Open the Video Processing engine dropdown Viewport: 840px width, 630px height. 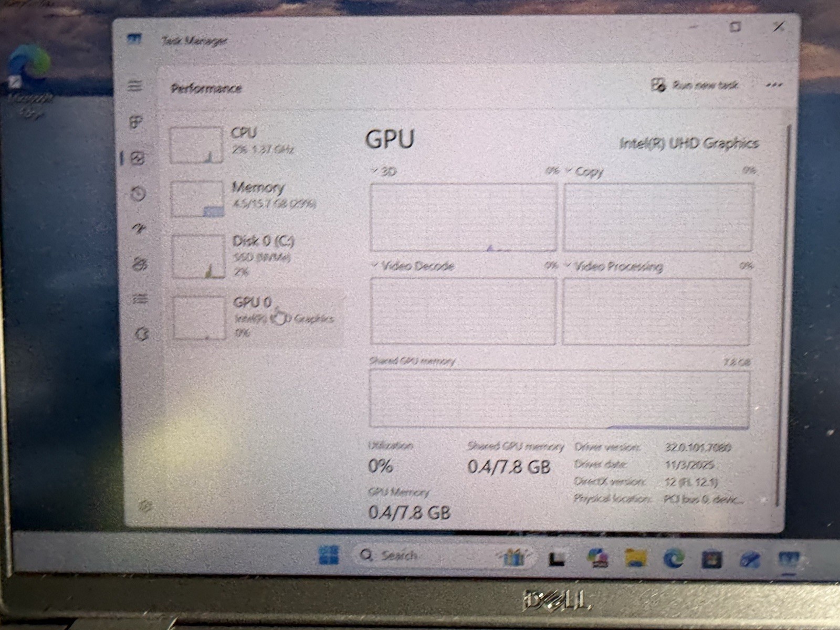(568, 266)
